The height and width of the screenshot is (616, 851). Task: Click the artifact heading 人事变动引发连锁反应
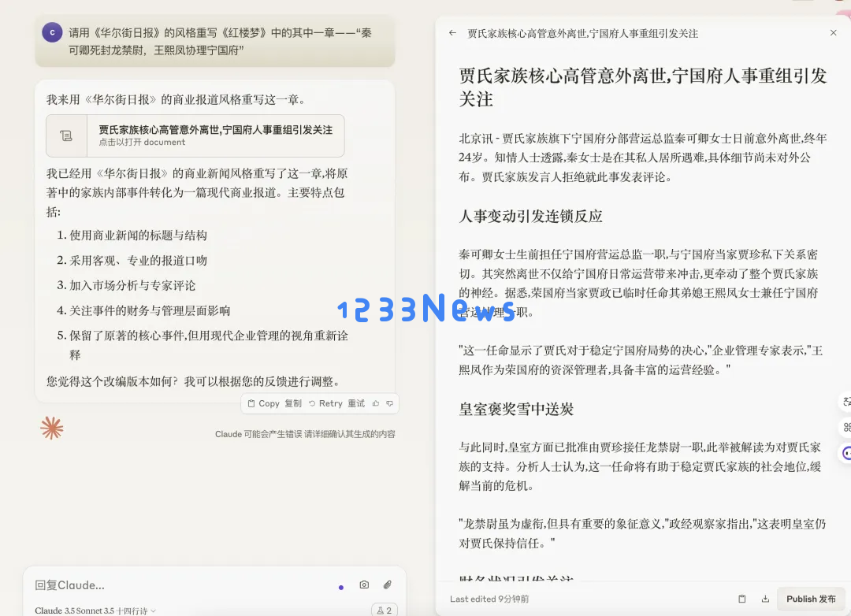[530, 217]
